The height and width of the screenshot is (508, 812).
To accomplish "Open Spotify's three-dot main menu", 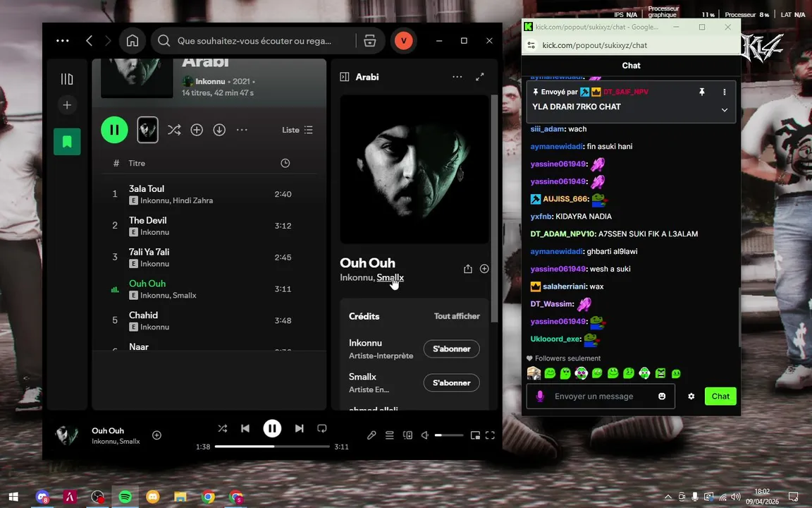I will tap(63, 40).
